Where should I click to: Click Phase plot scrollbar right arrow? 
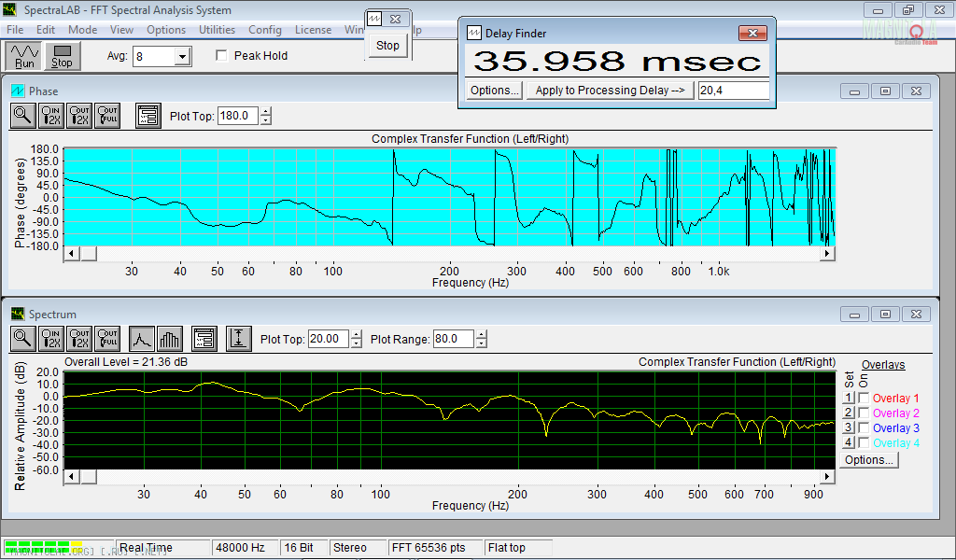(x=827, y=254)
